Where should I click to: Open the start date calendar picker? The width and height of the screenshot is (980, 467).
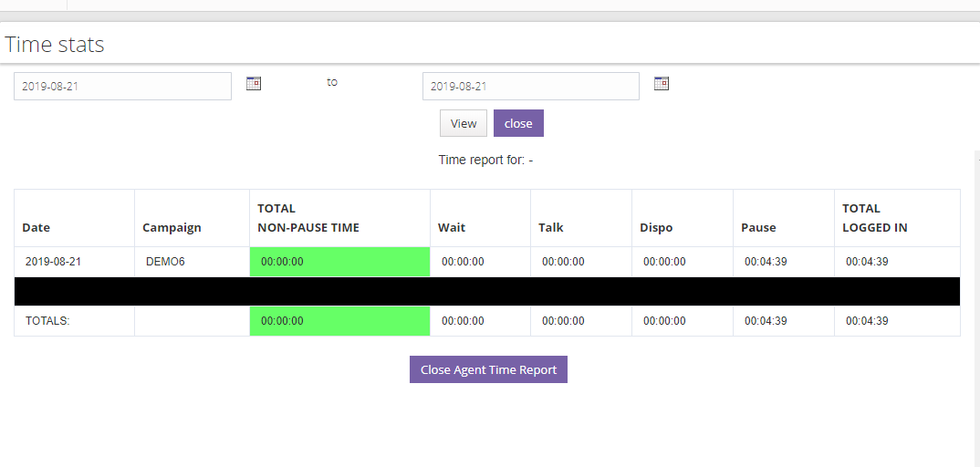pos(254,84)
